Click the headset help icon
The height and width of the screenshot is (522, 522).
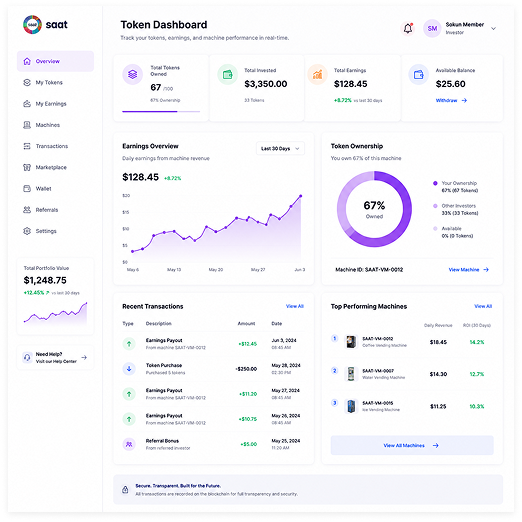[27, 357]
